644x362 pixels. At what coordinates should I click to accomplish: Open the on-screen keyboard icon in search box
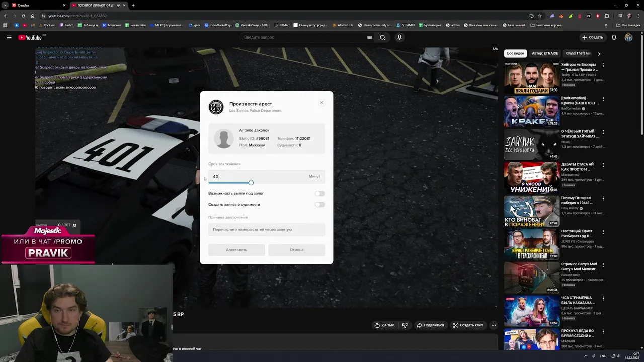(370, 37)
